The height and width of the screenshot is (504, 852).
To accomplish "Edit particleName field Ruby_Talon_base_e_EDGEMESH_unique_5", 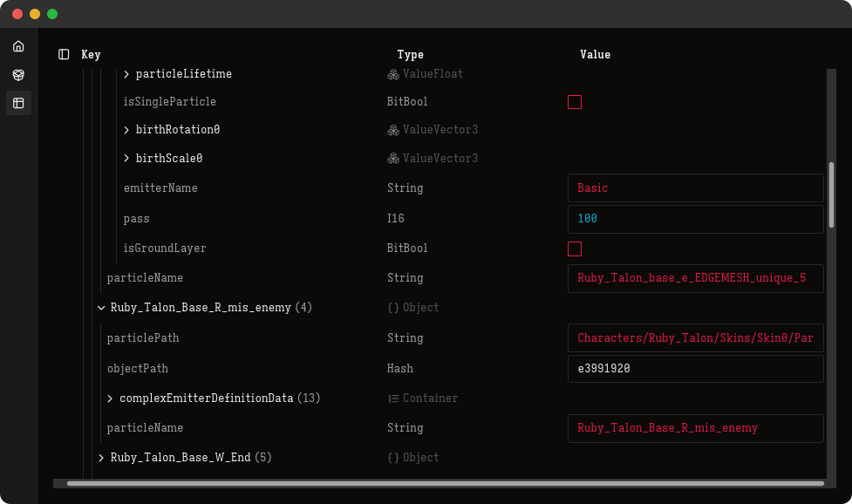I will (696, 278).
